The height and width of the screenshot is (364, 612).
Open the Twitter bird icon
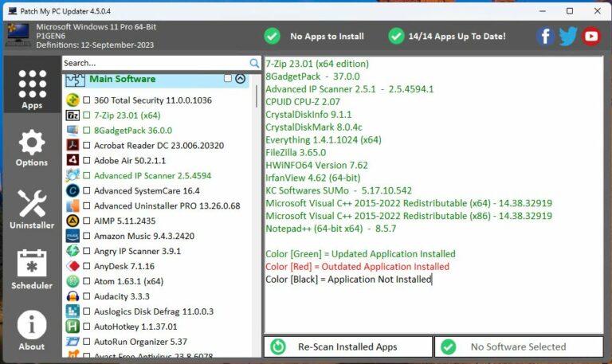click(568, 36)
